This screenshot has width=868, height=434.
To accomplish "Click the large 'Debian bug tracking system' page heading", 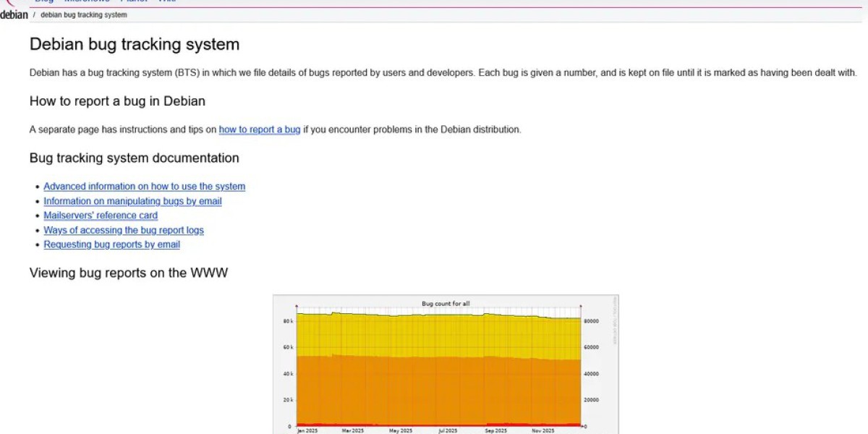I will coord(135,44).
